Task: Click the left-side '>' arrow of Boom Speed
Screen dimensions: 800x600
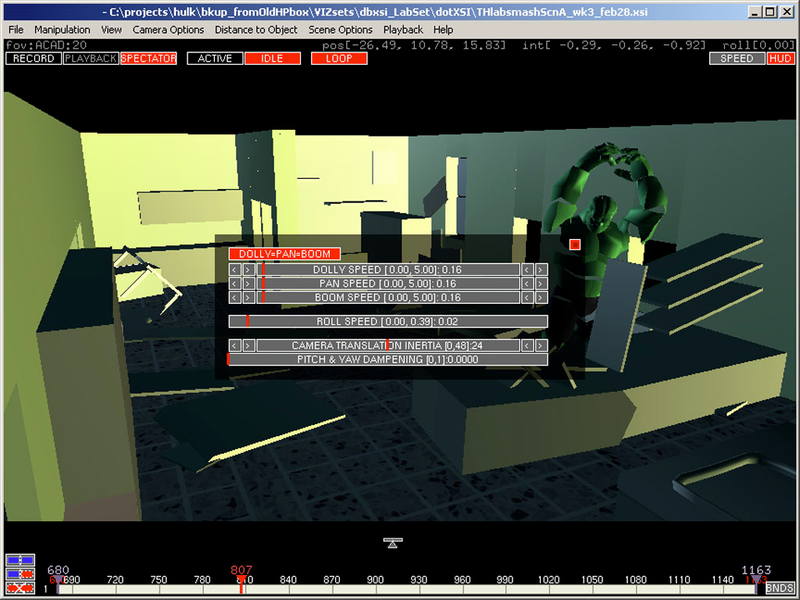Action: [248, 297]
